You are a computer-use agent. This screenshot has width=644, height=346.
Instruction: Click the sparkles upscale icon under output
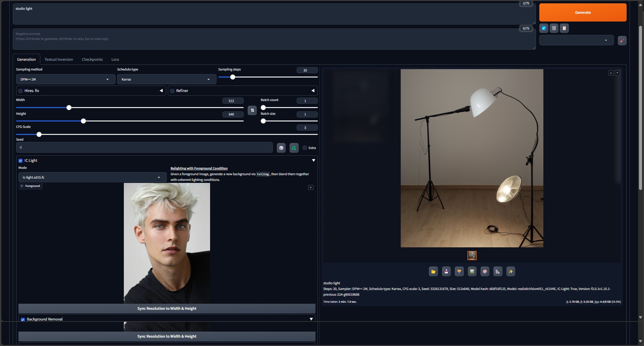click(x=510, y=271)
